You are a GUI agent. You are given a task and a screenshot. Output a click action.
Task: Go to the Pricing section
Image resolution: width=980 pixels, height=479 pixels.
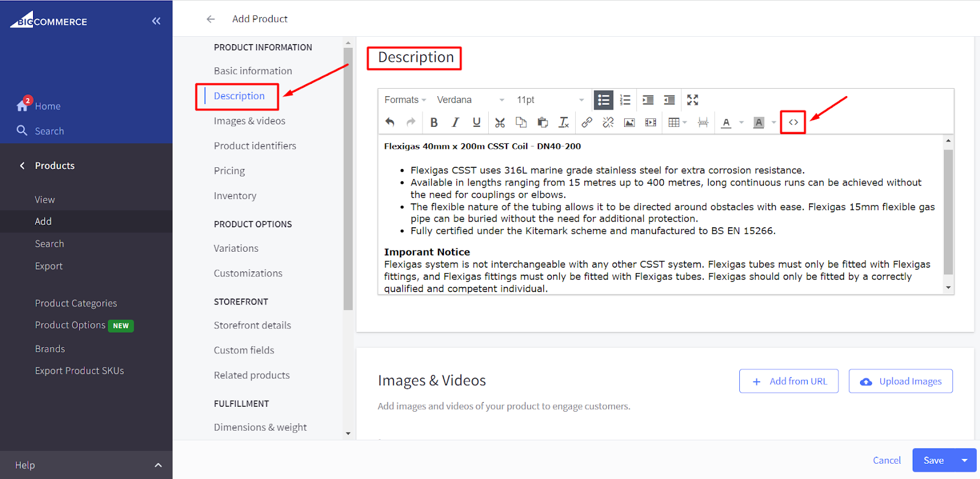(229, 171)
